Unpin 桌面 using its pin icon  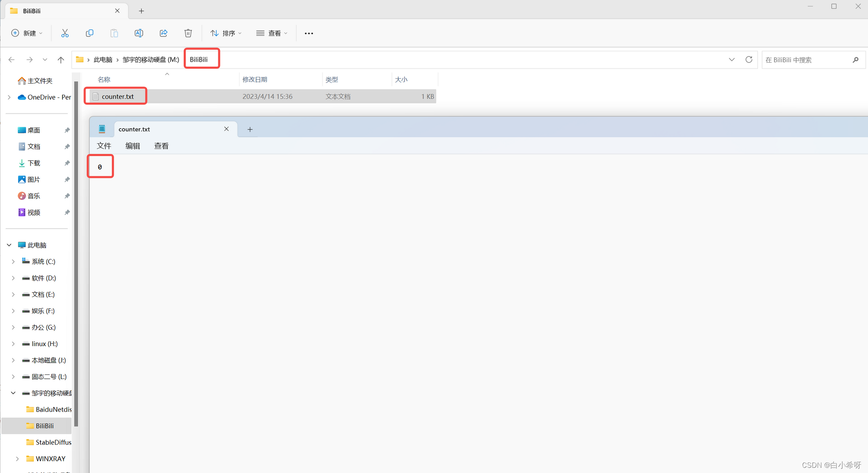(67, 130)
